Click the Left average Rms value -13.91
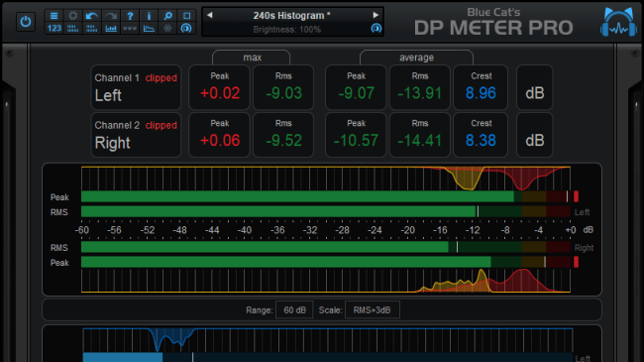Screen dimensions: 644x362 coord(420,93)
